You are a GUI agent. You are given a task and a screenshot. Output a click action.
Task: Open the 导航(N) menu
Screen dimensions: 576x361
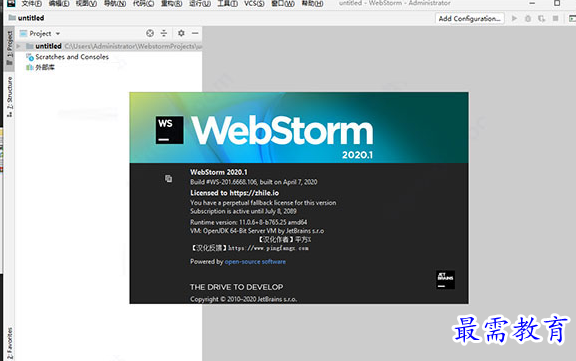tap(115, 4)
